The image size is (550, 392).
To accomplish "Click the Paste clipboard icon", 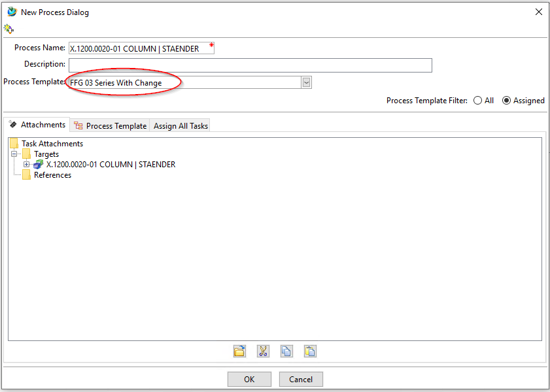I will pyautogui.click(x=310, y=351).
